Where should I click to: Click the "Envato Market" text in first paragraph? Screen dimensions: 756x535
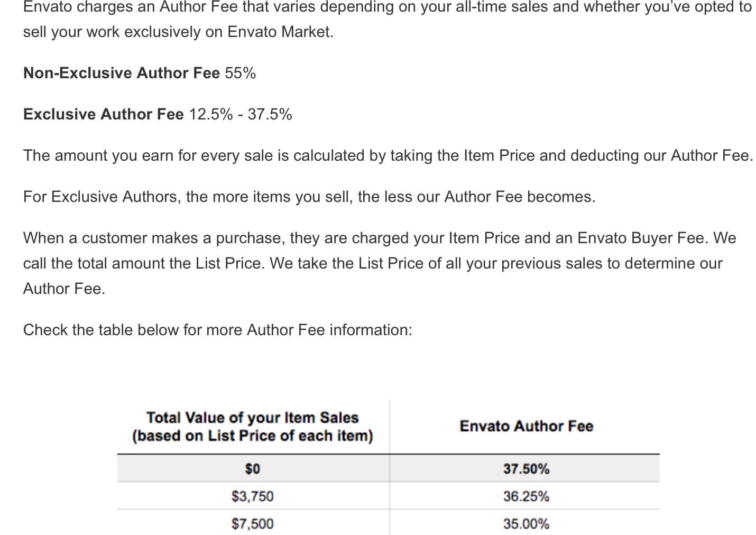coord(280,32)
